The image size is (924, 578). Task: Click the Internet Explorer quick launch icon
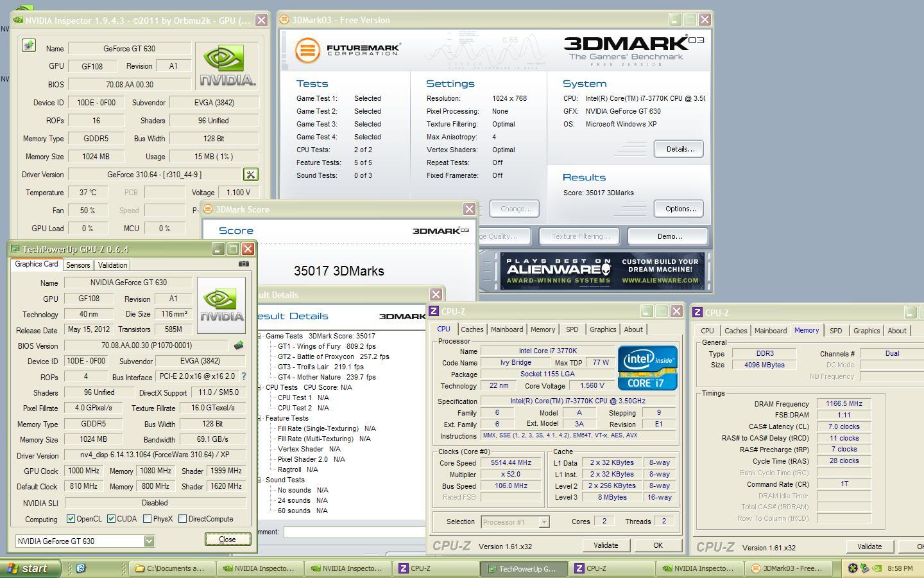click(81, 568)
